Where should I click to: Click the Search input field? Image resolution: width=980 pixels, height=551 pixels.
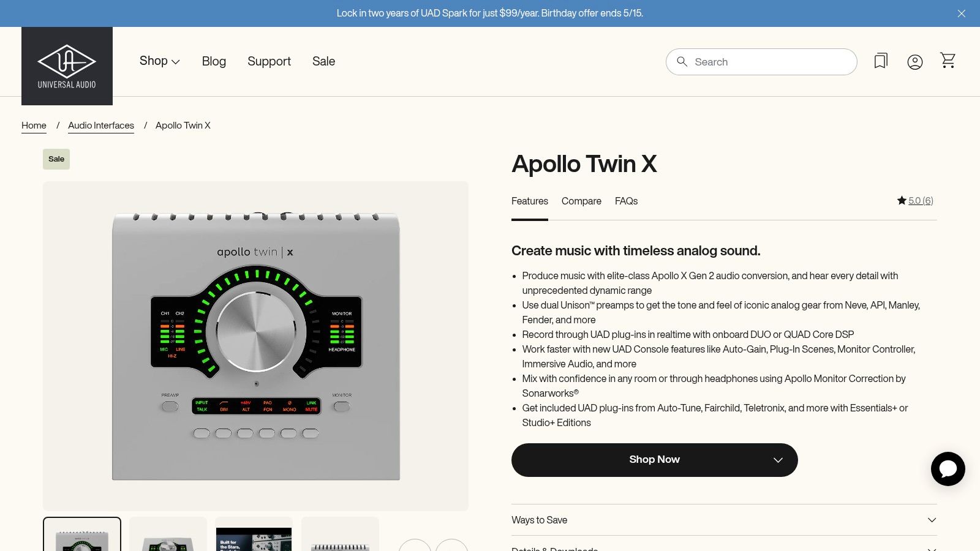click(x=761, y=62)
